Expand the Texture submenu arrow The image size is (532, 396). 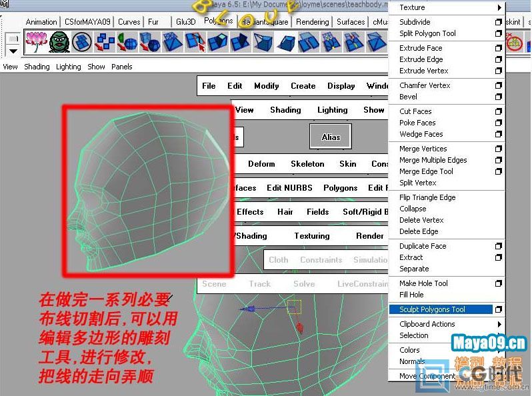click(x=499, y=7)
